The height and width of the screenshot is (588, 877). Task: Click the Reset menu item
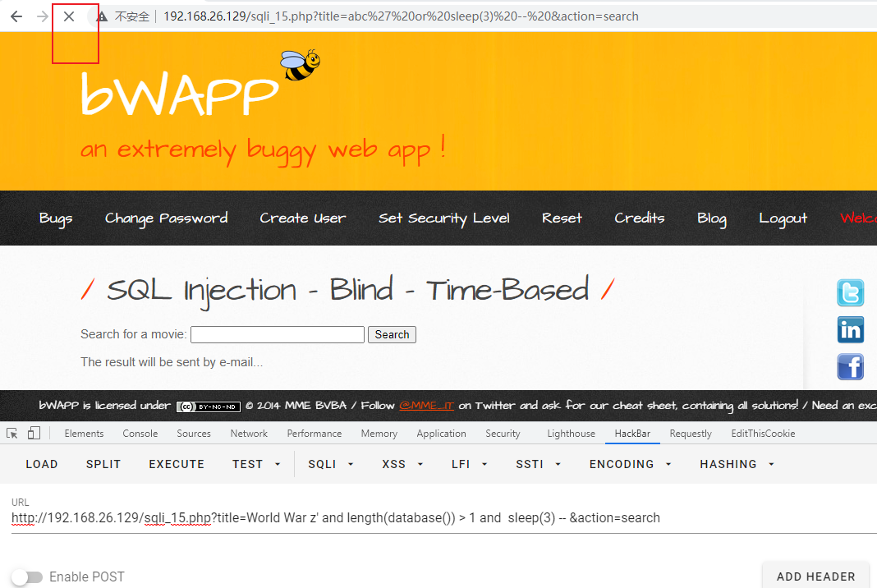tap(562, 218)
